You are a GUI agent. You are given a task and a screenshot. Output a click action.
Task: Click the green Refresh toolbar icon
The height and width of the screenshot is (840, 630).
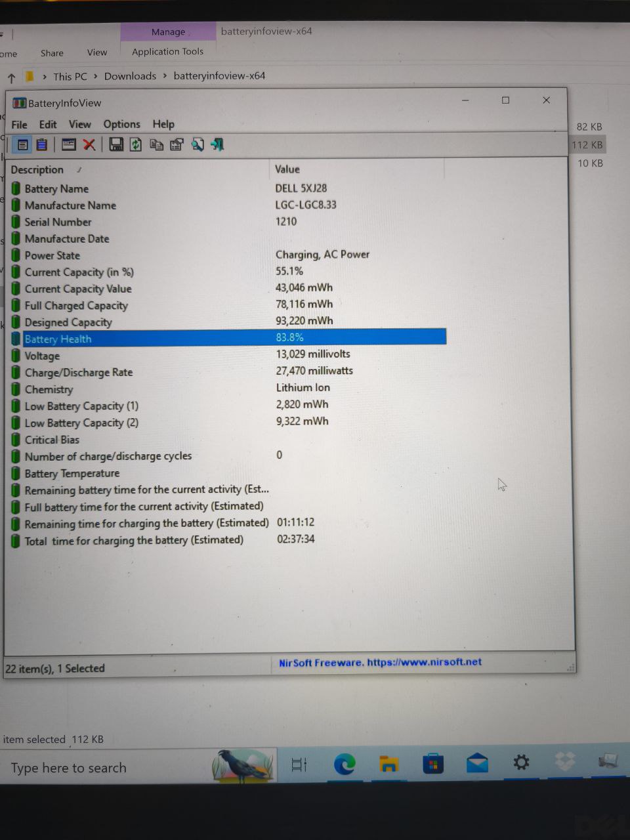[136, 145]
